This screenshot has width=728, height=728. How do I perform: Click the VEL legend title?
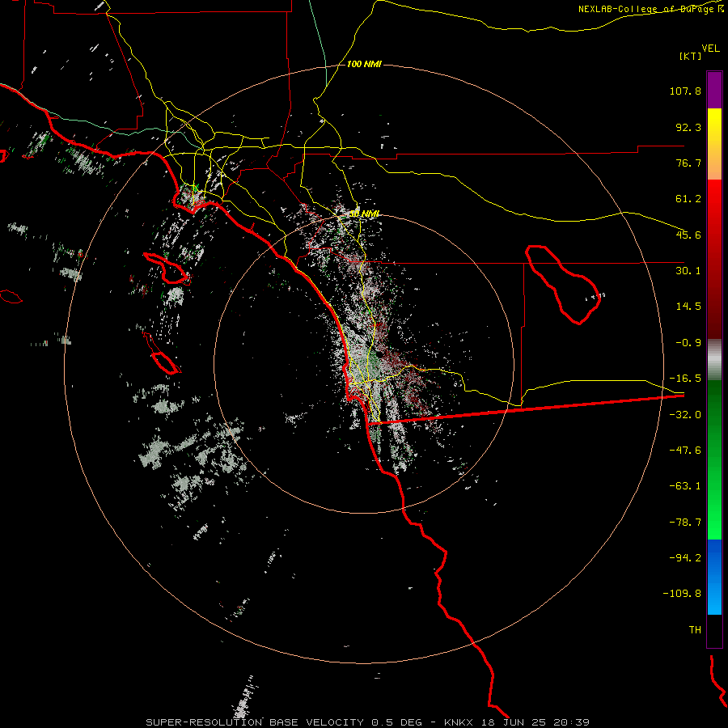tap(710, 48)
